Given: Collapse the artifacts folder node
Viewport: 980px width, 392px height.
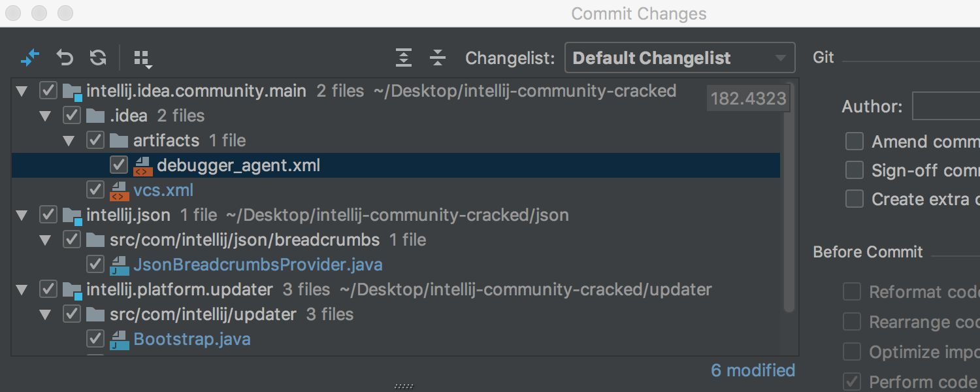Looking at the screenshot, I should point(69,141).
